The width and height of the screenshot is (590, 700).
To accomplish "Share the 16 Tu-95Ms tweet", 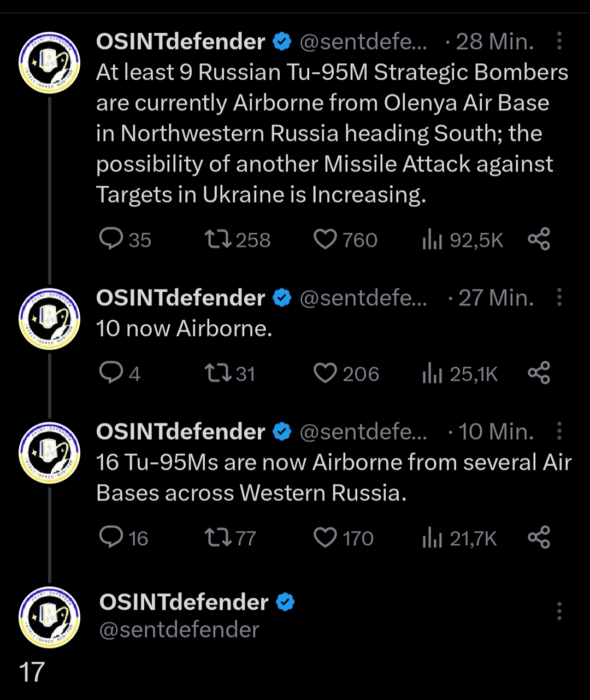I will pyautogui.click(x=539, y=538).
